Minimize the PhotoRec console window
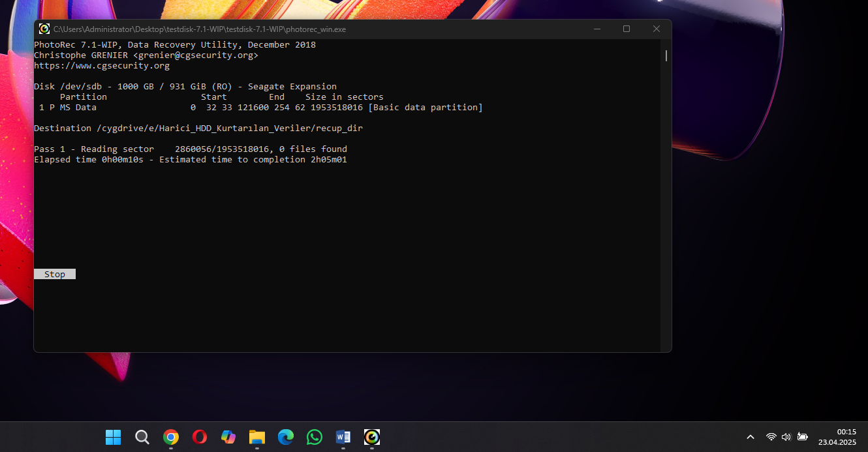The image size is (868, 452). tap(597, 29)
